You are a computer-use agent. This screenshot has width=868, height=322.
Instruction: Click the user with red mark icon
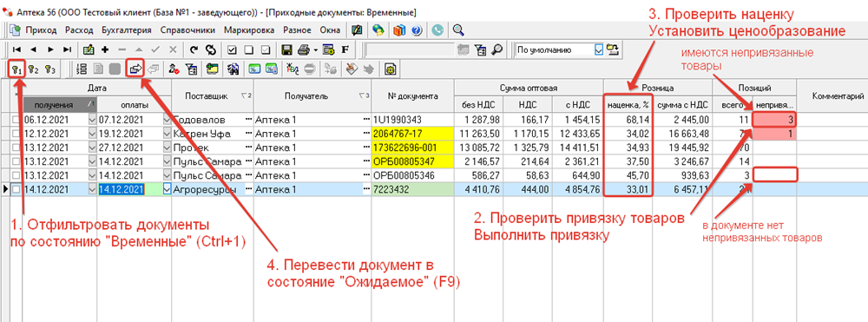coord(174,69)
